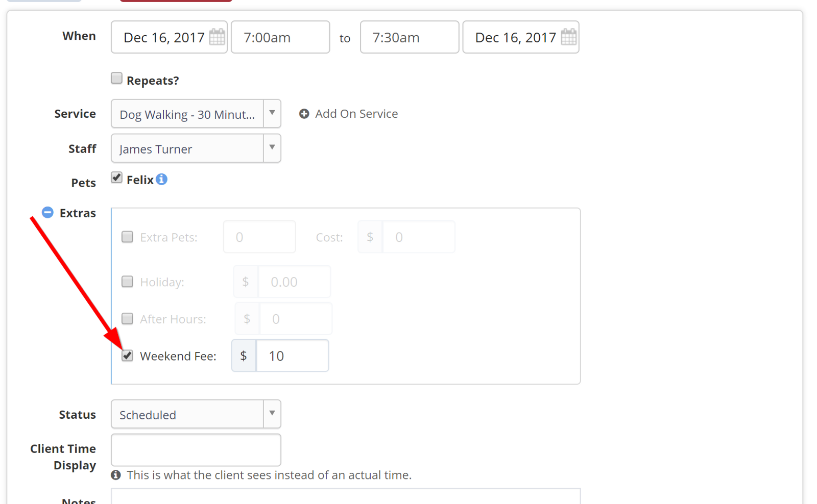Toggle the Repeats? checkbox

(116, 78)
